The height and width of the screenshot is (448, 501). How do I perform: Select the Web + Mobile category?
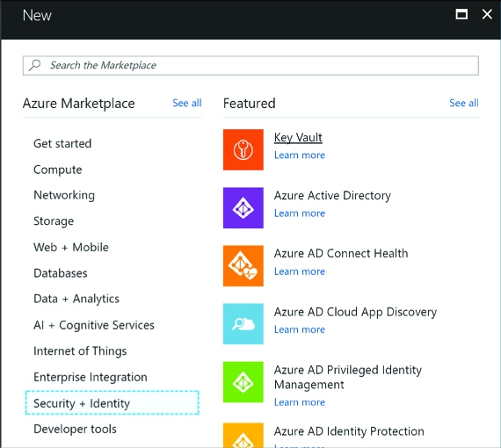(x=71, y=247)
